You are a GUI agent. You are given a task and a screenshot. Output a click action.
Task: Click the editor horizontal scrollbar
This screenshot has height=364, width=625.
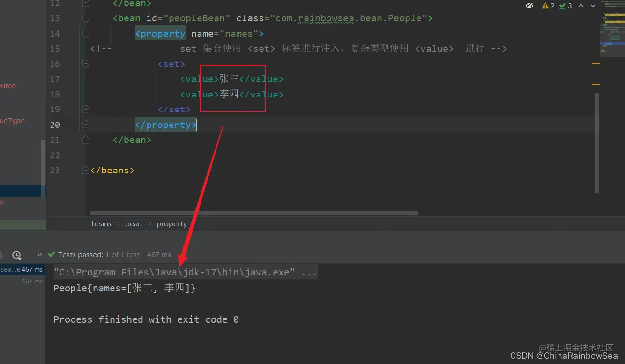click(x=254, y=213)
